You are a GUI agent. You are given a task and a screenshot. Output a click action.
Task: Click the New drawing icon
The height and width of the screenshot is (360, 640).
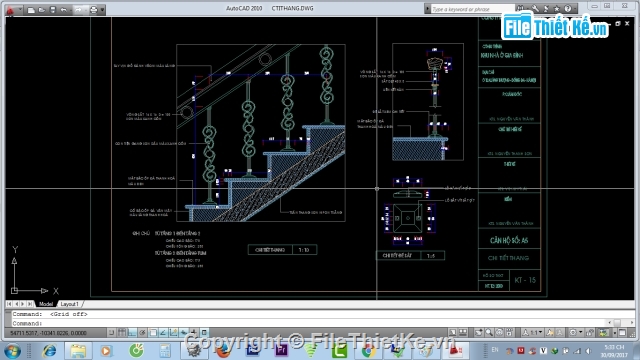[31, 10]
